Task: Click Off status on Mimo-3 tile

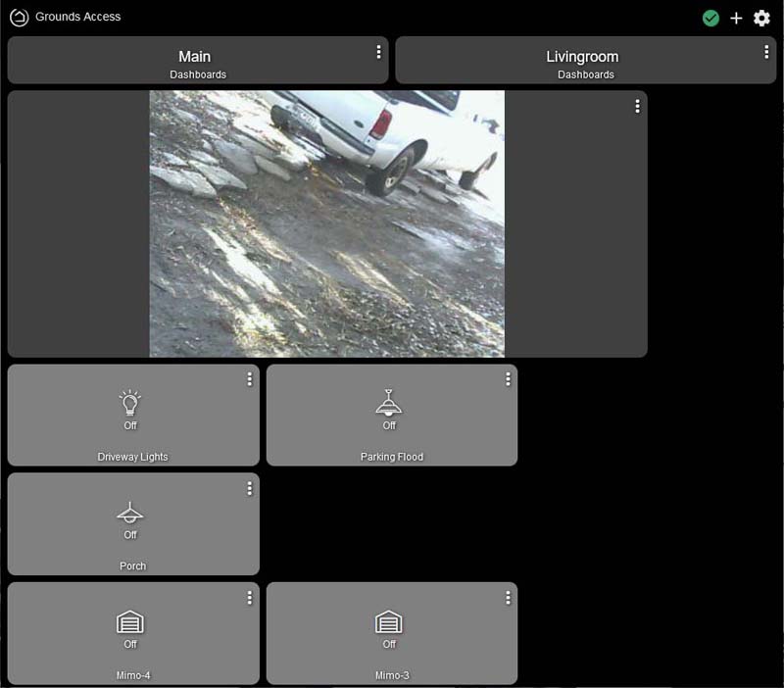Action: click(389, 644)
